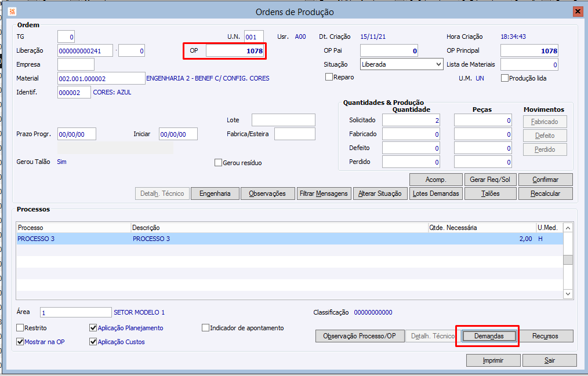Click the Solicitado Quantidade field
Image resolution: width=588 pixels, height=376 pixels.
(411, 120)
